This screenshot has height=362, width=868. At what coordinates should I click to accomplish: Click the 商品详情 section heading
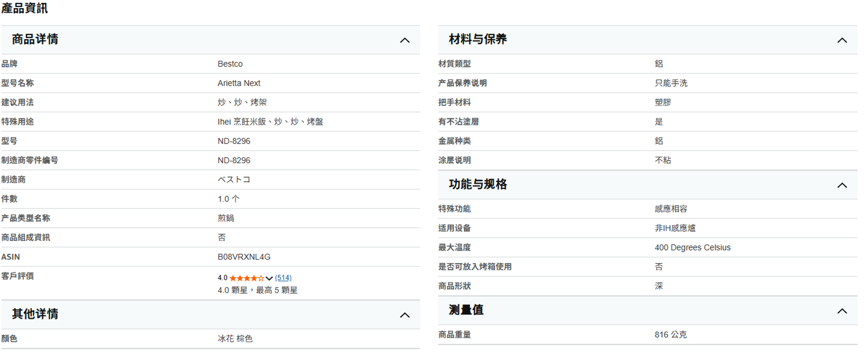point(35,39)
